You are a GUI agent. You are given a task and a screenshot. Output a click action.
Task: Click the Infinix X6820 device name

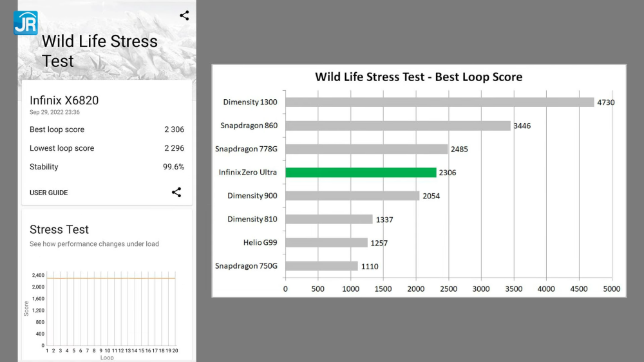click(x=64, y=100)
